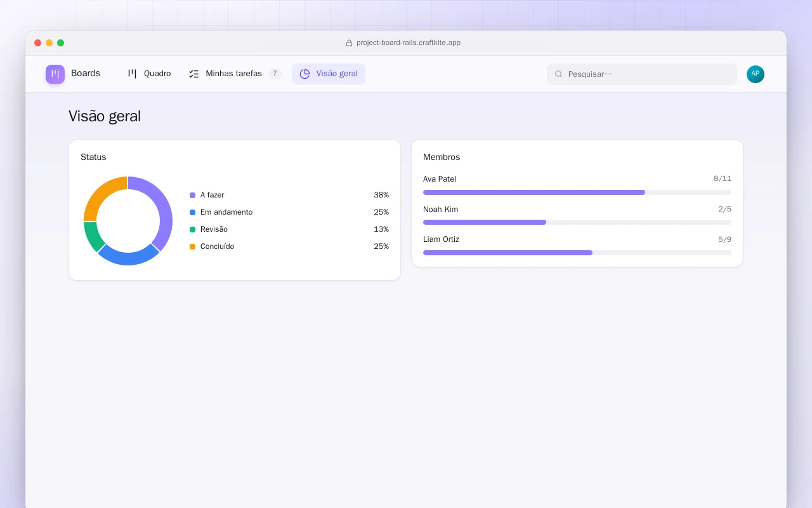Click the Visão geral pie chart icon
The width and height of the screenshot is (812, 508).
point(304,74)
